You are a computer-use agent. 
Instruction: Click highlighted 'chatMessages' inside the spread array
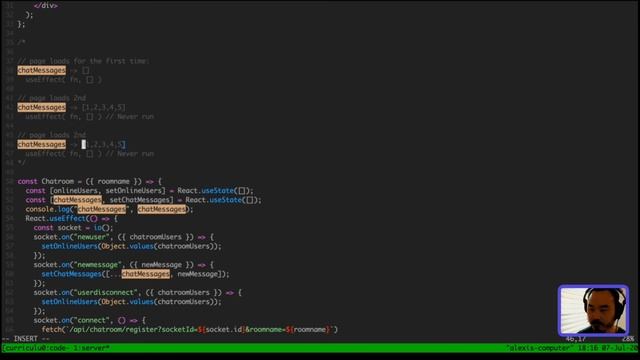click(x=145, y=274)
